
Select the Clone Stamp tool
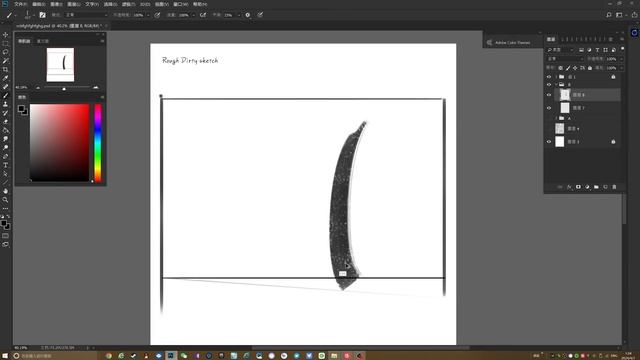pos(5,104)
